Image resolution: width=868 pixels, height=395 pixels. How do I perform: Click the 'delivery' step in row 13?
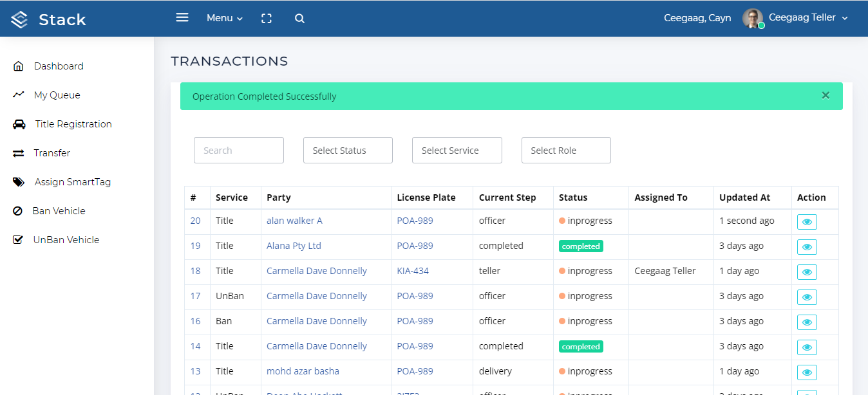[496, 371]
